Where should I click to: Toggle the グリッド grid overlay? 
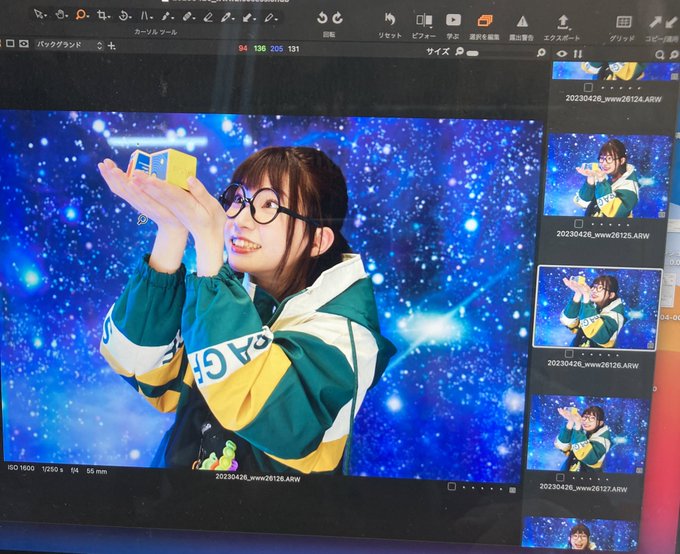coord(624,22)
